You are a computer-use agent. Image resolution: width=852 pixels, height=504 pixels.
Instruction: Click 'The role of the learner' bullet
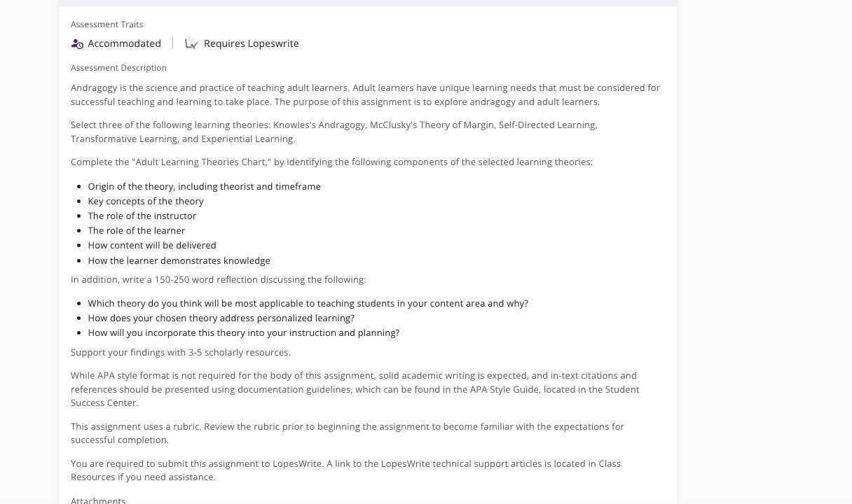click(x=137, y=230)
